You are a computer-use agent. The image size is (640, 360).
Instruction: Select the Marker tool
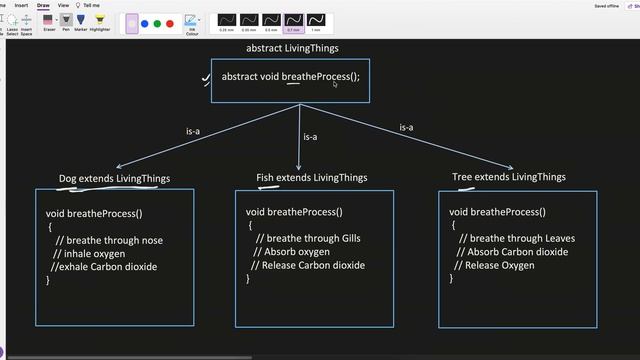click(80, 22)
